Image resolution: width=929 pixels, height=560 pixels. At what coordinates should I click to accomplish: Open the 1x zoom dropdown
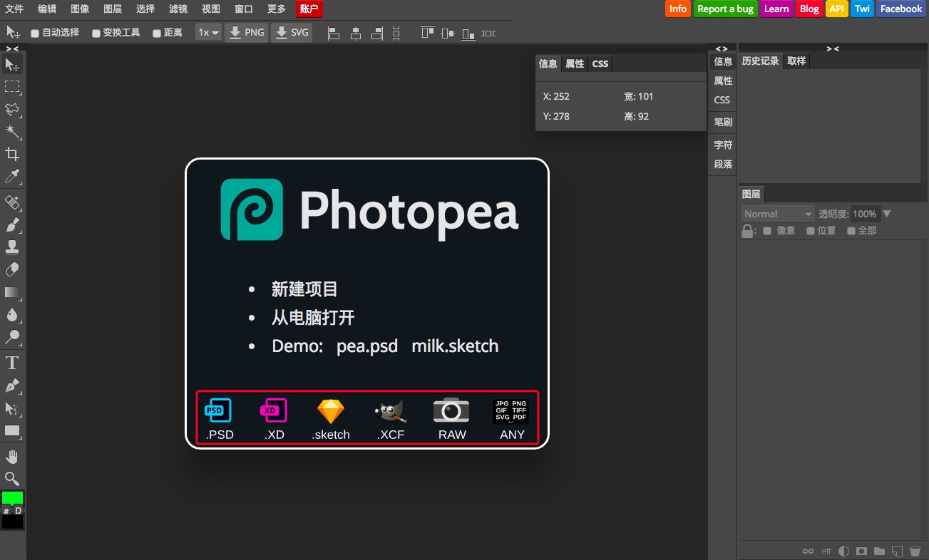click(207, 32)
